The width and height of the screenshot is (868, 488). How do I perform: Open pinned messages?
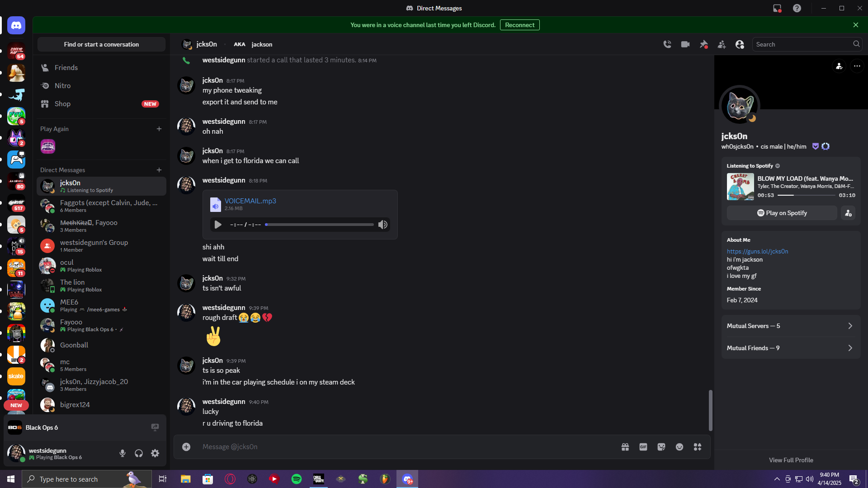point(703,44)
